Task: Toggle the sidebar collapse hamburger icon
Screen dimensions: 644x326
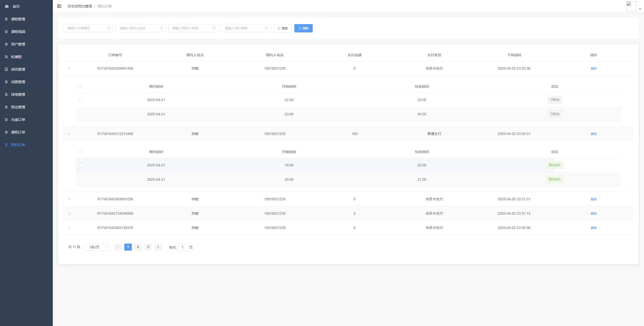Action: [59, 6]
